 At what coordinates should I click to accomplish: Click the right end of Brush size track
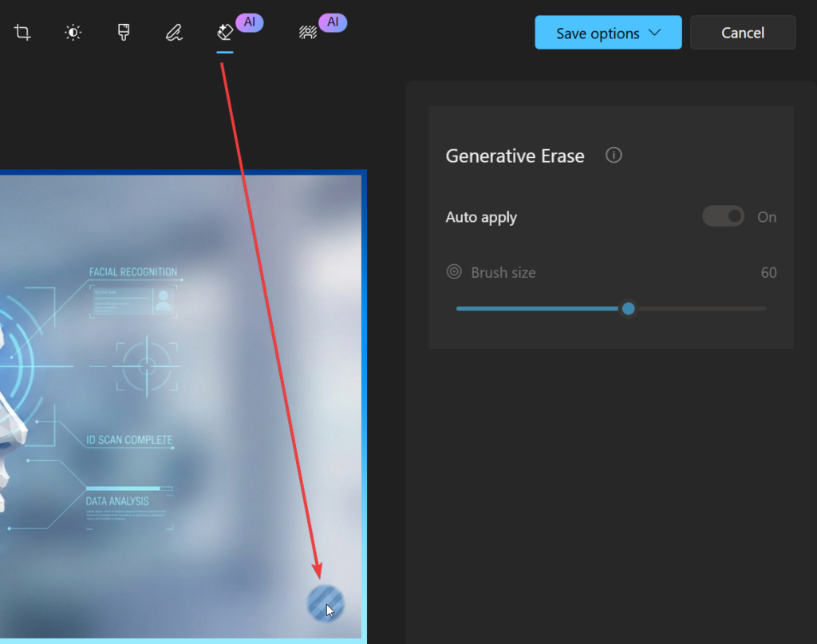tap(764, 308)
